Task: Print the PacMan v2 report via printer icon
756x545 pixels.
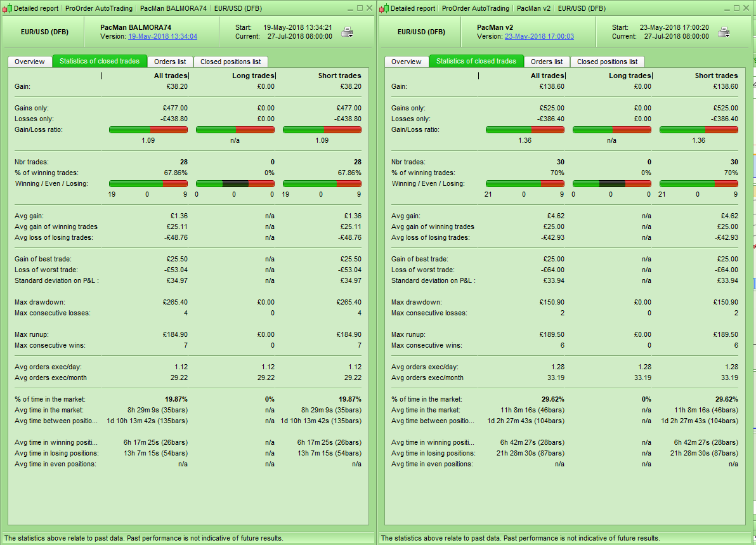Action: click(724, 32)
